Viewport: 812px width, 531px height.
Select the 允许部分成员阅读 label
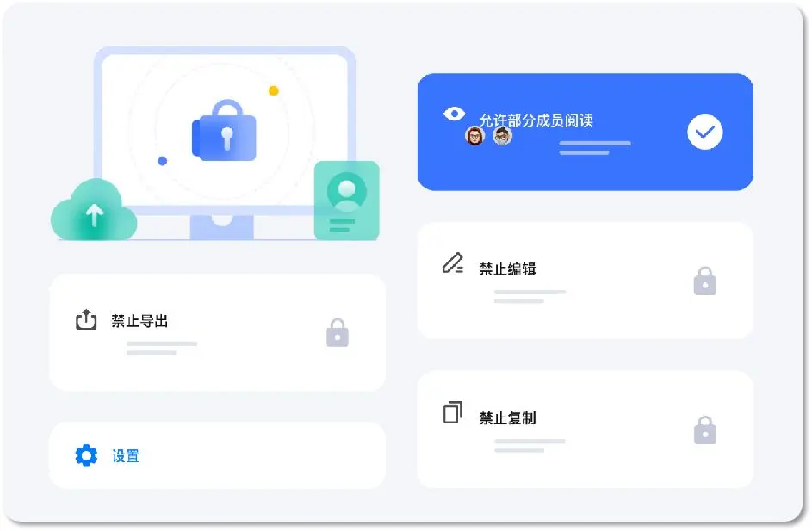pos(536,120)
